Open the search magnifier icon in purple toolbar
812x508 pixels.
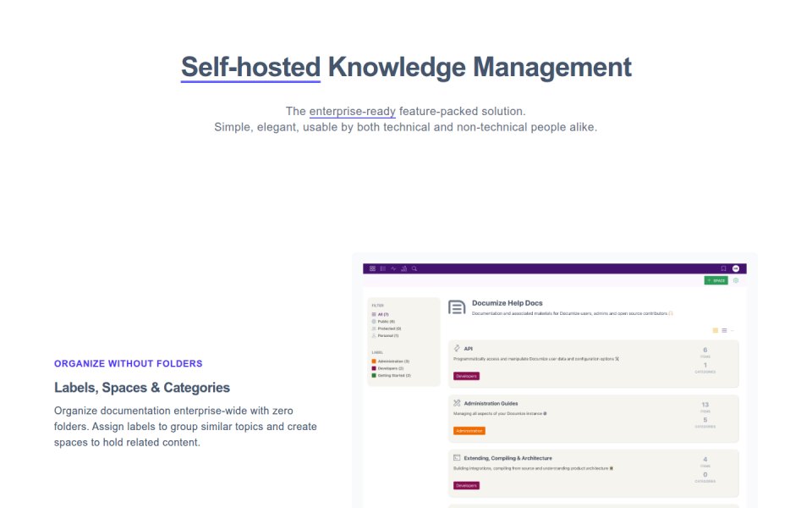[414, 268]
